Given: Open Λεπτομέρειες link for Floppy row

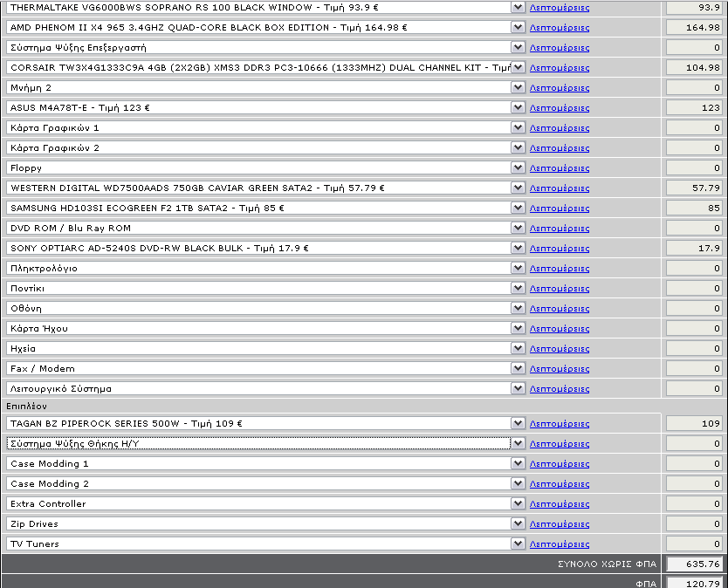Looking at the screenshot, I should (560, 168).
